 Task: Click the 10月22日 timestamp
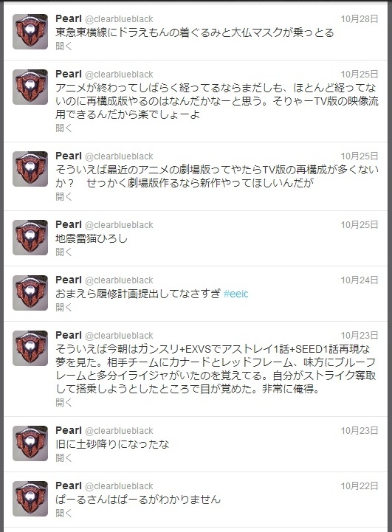(360, 486)
